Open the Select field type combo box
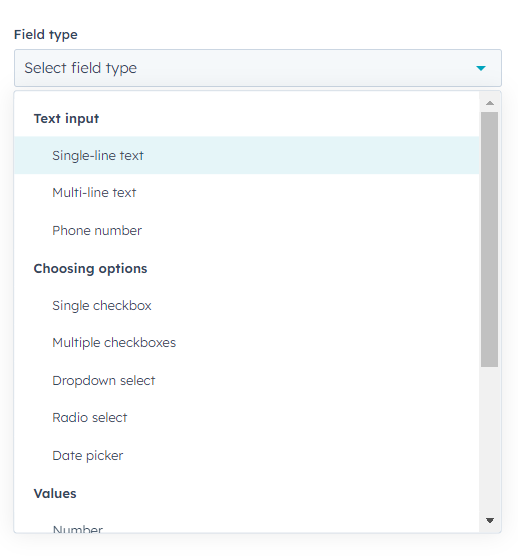The height and width of the screenshot is (560, 518). [x=258, y=68]
